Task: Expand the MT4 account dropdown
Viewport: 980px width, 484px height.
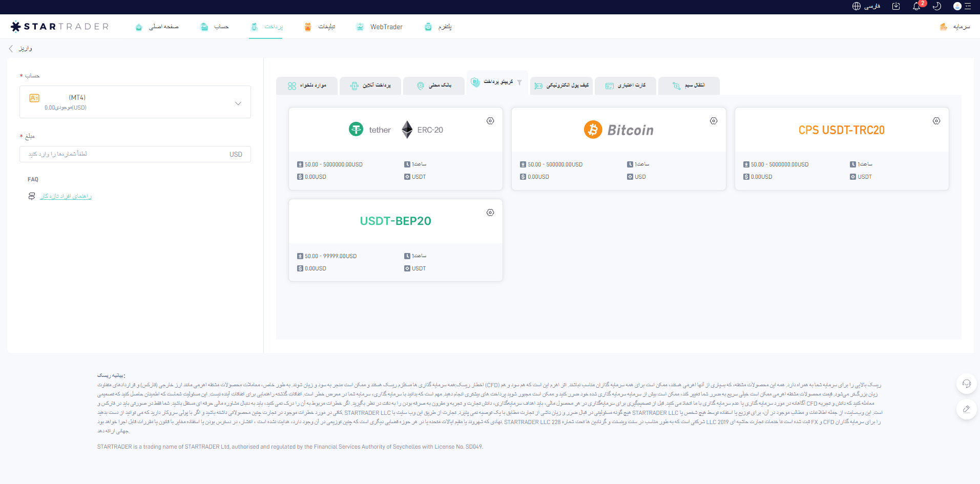Action: tap(135, 102)
